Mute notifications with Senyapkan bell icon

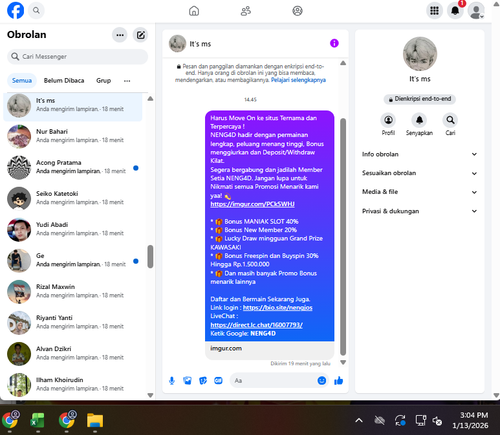[419, 120]
